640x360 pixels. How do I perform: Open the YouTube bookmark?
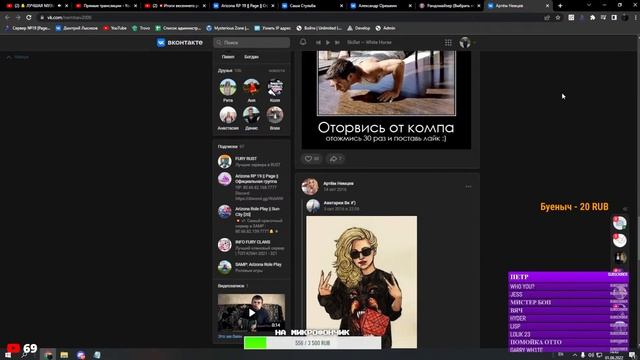(115, 28)
